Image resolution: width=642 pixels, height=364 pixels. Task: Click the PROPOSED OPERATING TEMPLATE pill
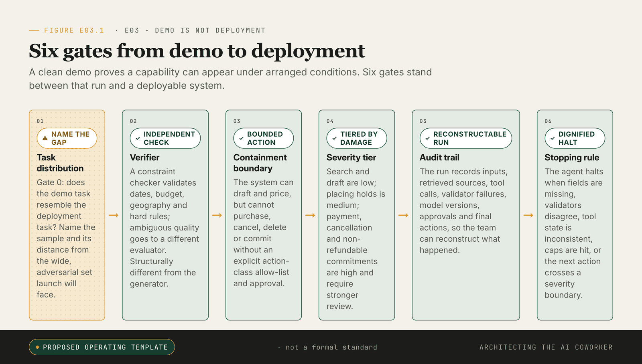(x=102, y=347)
